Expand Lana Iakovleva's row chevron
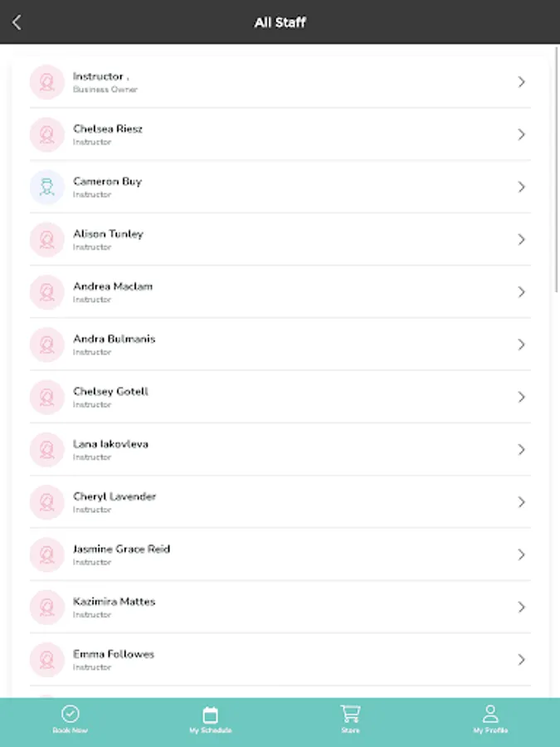The width and height of the screenshot is (560, 747). coord(521,449)
